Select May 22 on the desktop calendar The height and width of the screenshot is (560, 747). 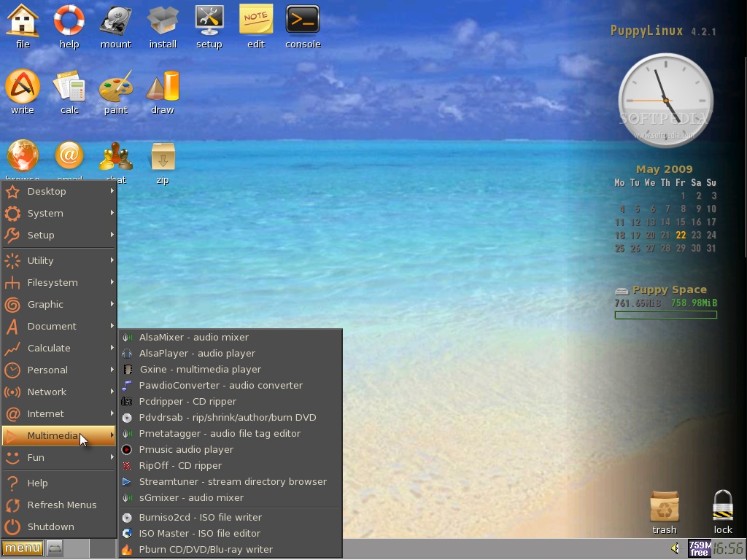(x=681, y=235)
